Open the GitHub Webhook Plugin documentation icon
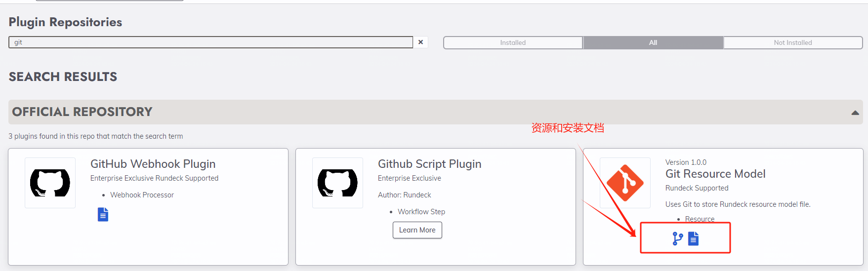The image size is (868, 271). click(x=103, y=215)
